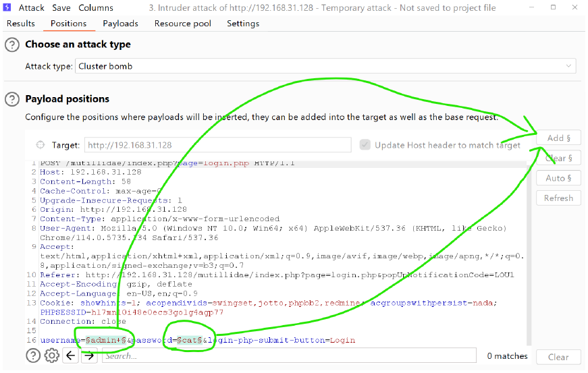Screen dimensions: 588x373
Task: Open search help question mark icon
Action: tap(33, 355)
